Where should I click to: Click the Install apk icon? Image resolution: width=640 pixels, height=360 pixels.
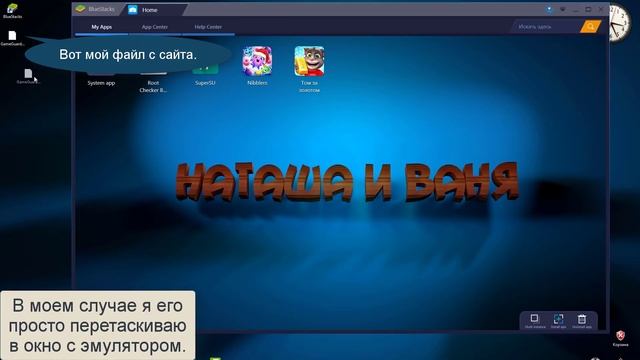click(x=558, y=320)
